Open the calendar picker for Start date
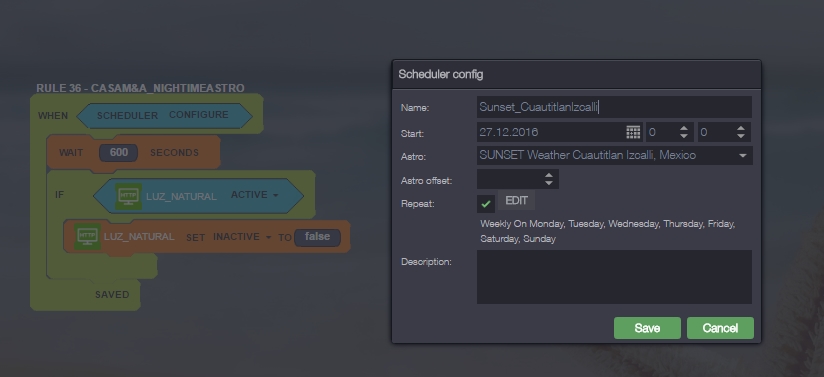Viewport: 824px width, 377px height. tap(633, 132)
